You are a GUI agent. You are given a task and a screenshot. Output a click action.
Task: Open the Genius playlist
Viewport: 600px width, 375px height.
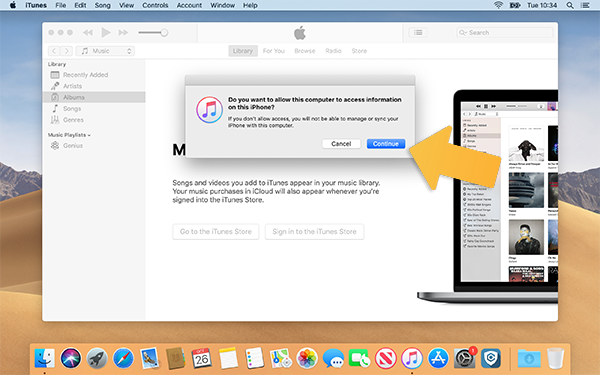[94, 145]
